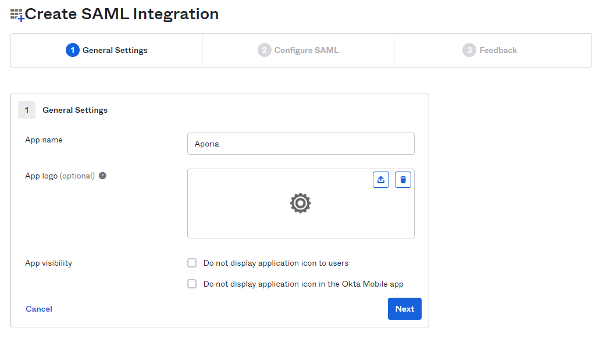Click the grid-plus icon beside page title

17,15
